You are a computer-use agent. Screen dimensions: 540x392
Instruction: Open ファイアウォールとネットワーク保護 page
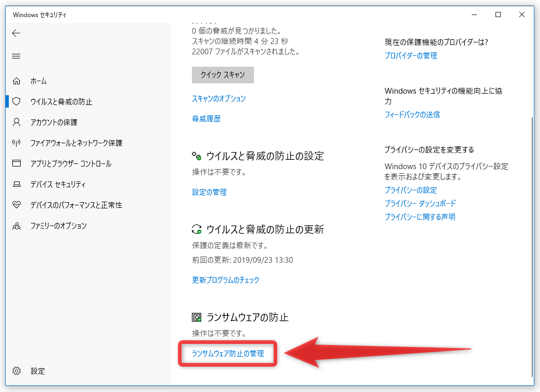point(77,143)
